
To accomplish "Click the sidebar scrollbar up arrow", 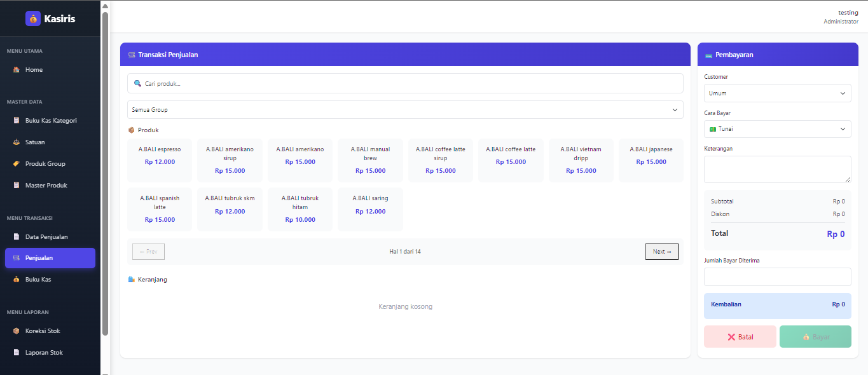I will (105, 6).
